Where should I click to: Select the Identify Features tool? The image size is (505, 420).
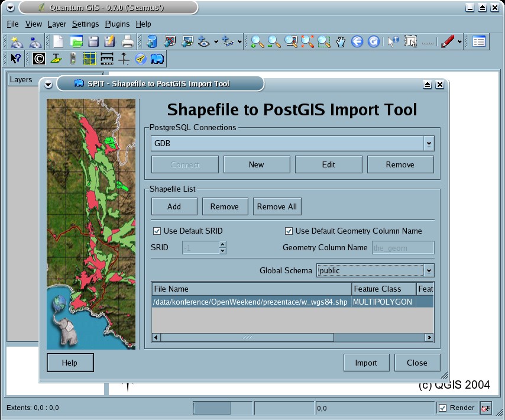[x=393, y=41]
